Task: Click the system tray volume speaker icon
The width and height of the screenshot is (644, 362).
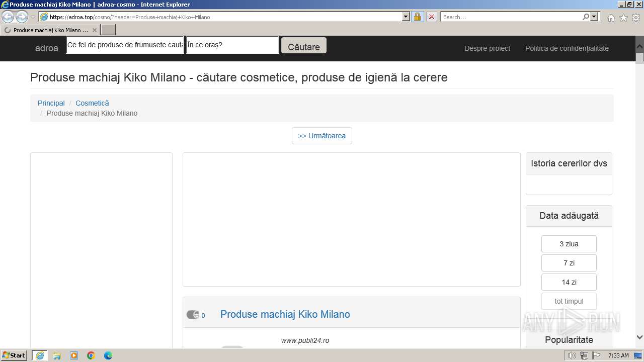Action: click(572, 355)
